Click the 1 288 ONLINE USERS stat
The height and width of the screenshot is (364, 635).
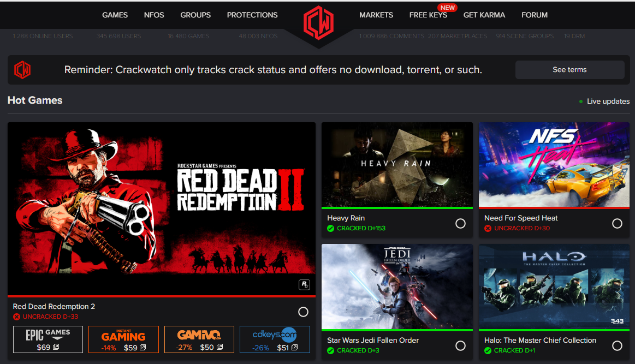point(43,36)
